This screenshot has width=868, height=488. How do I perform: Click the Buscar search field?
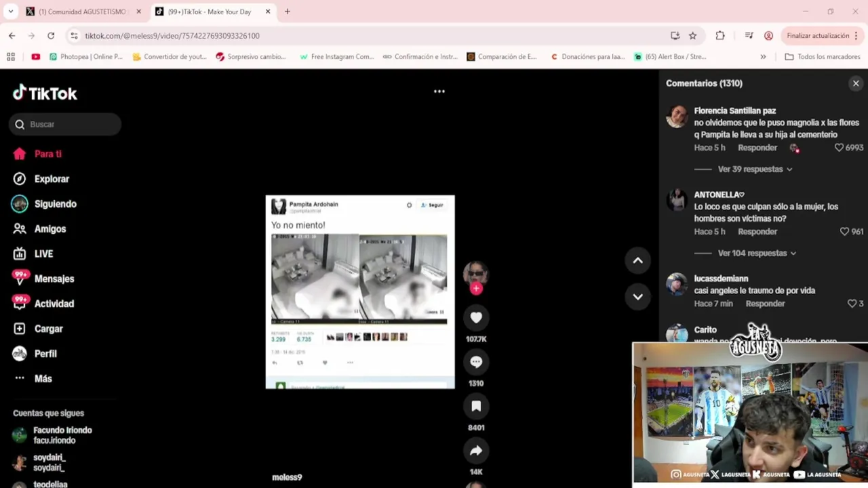(65, 124)
